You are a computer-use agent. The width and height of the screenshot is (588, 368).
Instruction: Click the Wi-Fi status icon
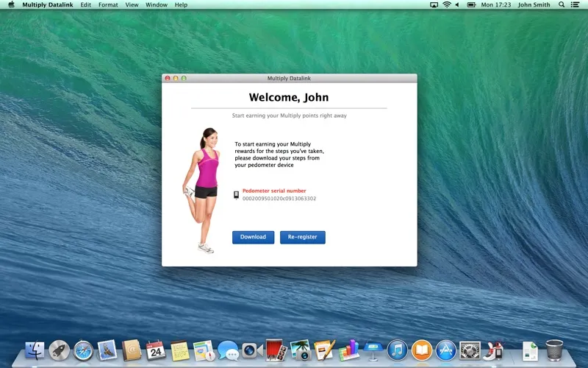coord(447,4)
